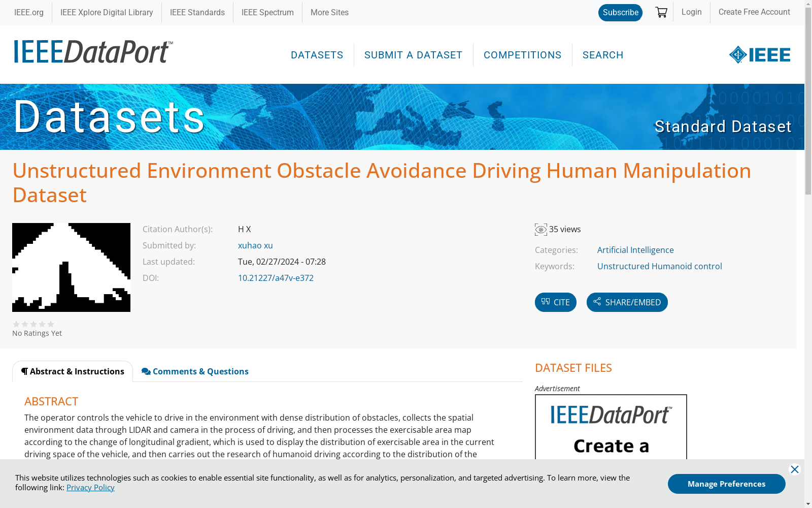Click the scrollbar down arrow
812x508 pixels.
(x=808, y=504)
